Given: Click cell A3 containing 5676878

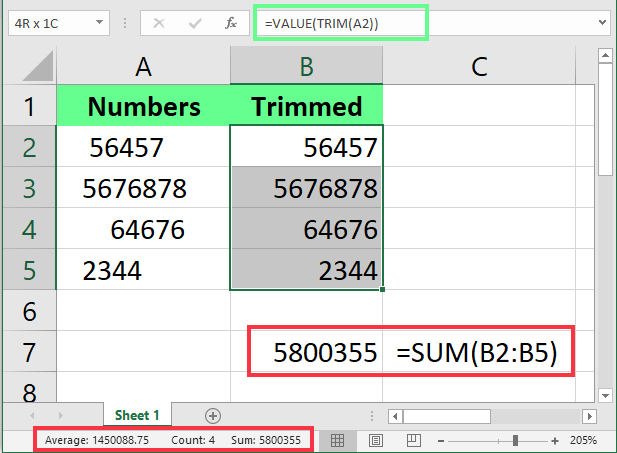Looking at the screenshot, I should (143, 188).
